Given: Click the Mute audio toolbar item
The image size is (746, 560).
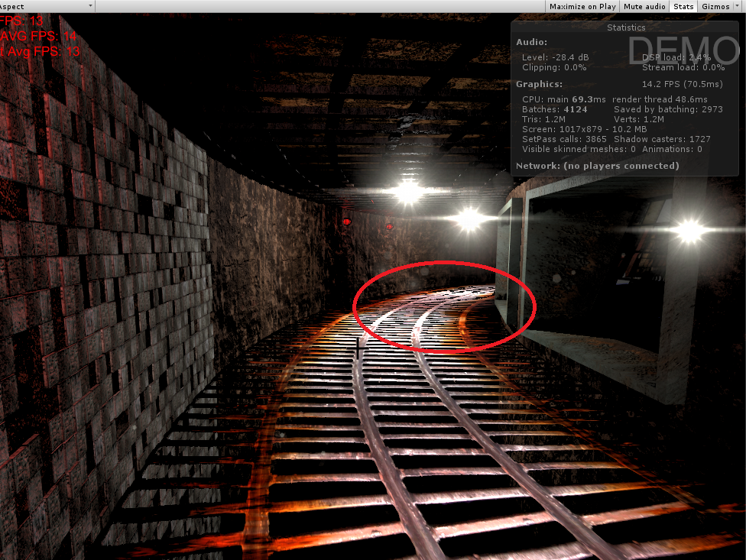Looking at the screenshot, I should pyautogui.click(x=644, y=6).
